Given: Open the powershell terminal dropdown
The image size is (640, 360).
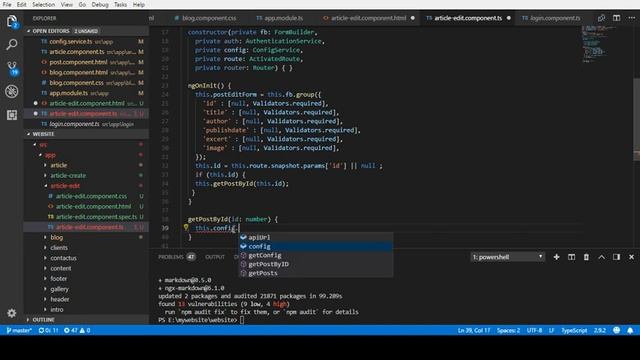Looking at the screenshot, I should point(507,257).
